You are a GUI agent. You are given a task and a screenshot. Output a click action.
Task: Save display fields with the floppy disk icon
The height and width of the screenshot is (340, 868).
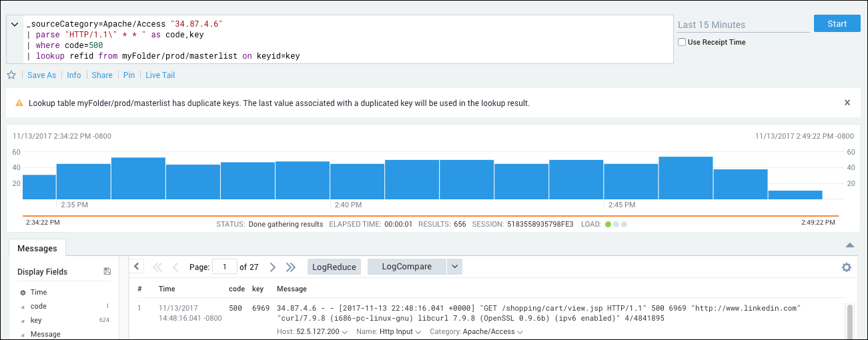pyautogui.click(x=107, y=272)
